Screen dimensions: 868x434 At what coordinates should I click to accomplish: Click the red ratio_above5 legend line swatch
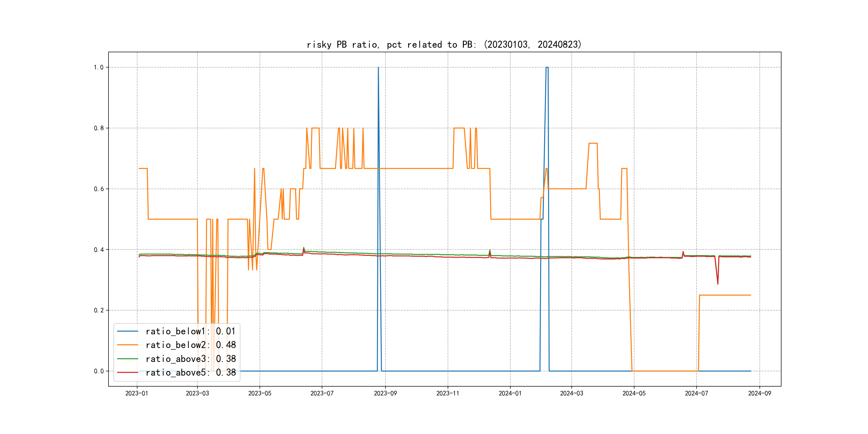127,372
